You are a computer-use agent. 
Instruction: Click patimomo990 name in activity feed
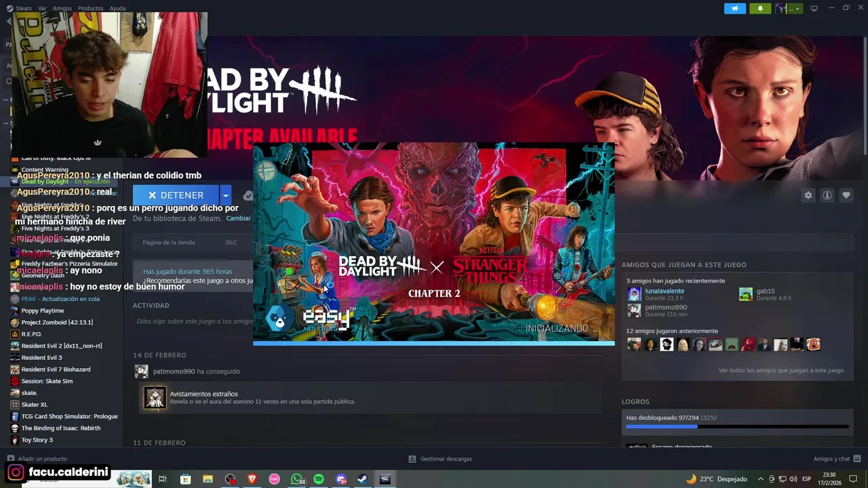(x=174, y=371)
